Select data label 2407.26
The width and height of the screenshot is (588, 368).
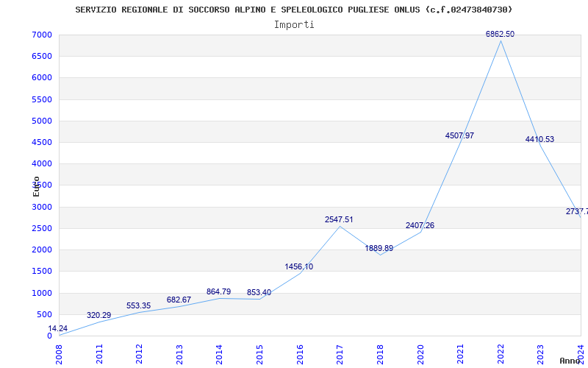pyautogui.click(x=420, y=226)
